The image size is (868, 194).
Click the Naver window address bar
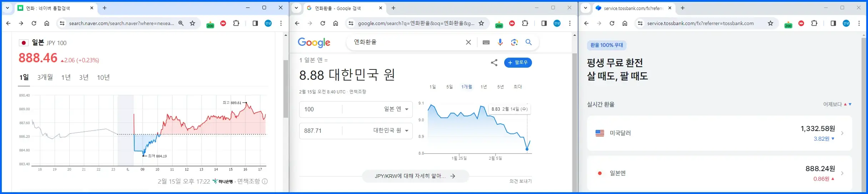[x=121, y=23]
